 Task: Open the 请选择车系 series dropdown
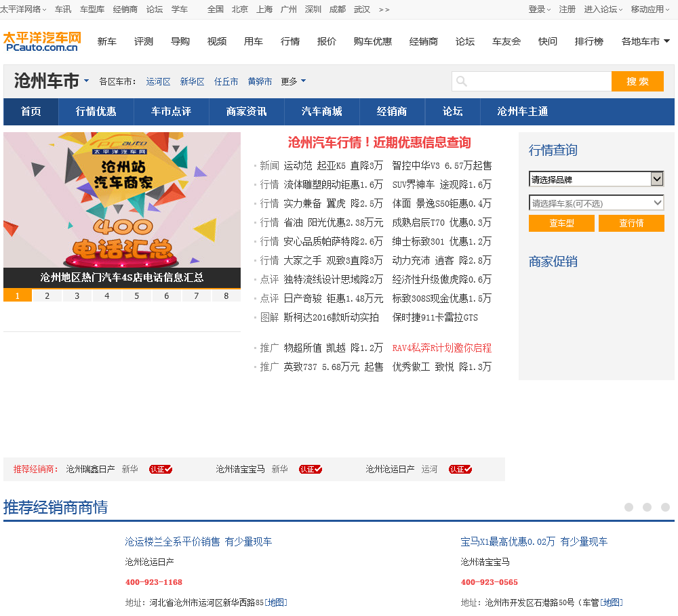[596, 203]
